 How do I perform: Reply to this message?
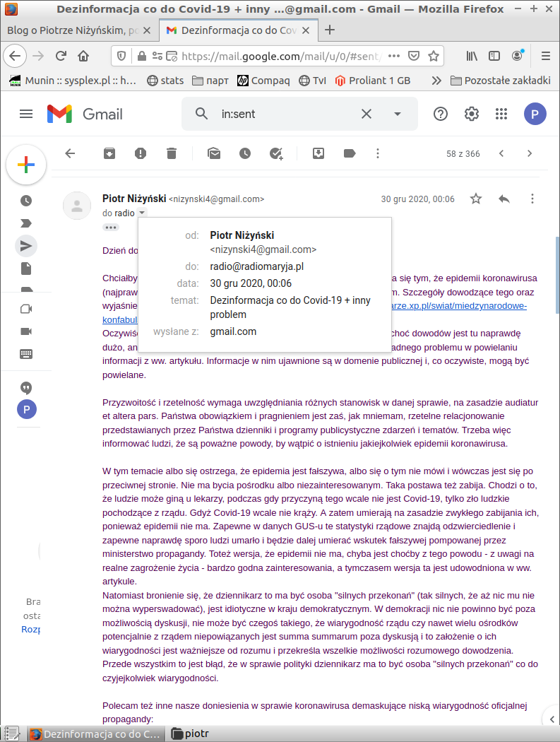pos(504,199)
